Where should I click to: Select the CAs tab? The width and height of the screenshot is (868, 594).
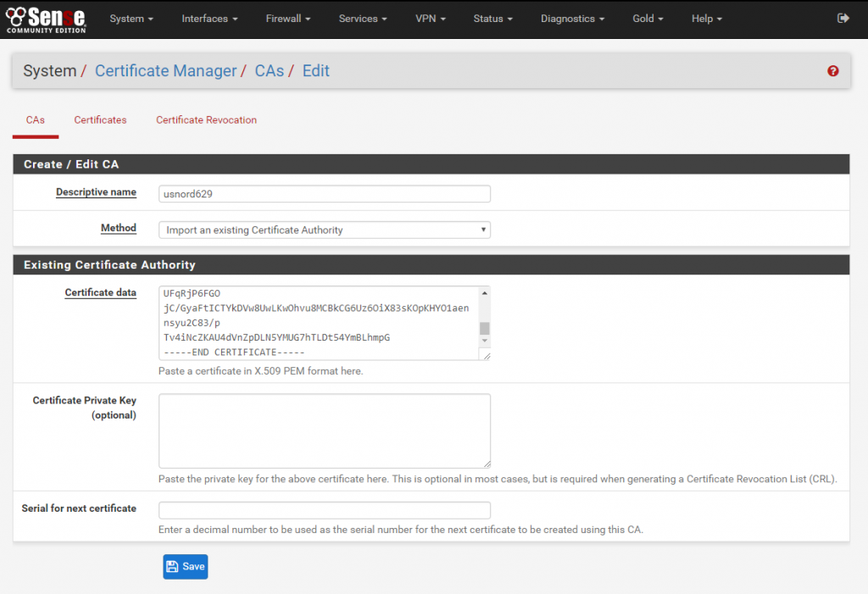(36, 120)
